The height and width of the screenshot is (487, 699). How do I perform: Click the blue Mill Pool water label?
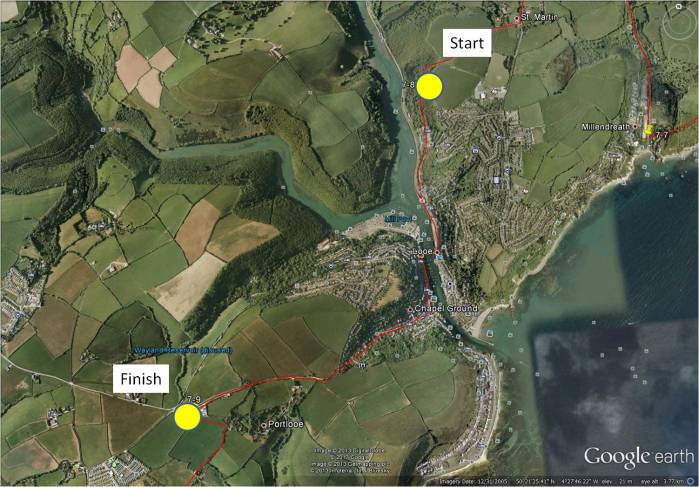click(397, 219)
